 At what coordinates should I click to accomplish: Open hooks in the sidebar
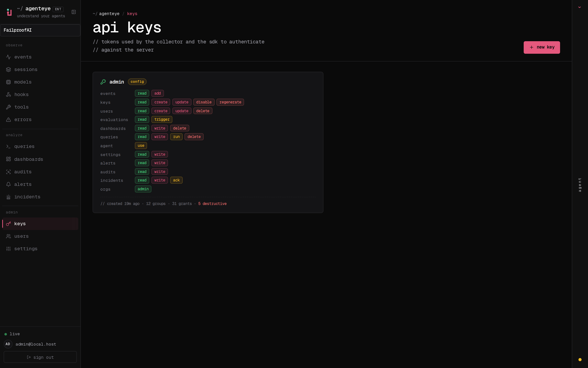(x=40, y=94)
